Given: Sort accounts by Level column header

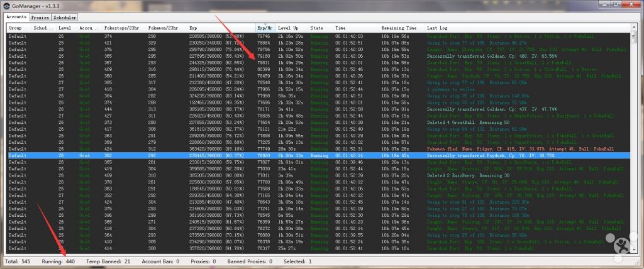Looking at the screenshot, I should [x=65, y=28].
